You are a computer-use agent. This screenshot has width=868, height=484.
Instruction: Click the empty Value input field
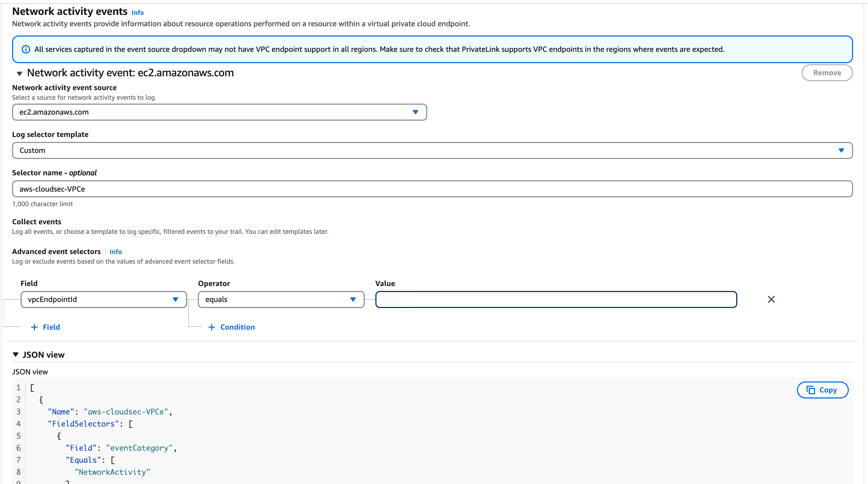[x=556, y=299]
